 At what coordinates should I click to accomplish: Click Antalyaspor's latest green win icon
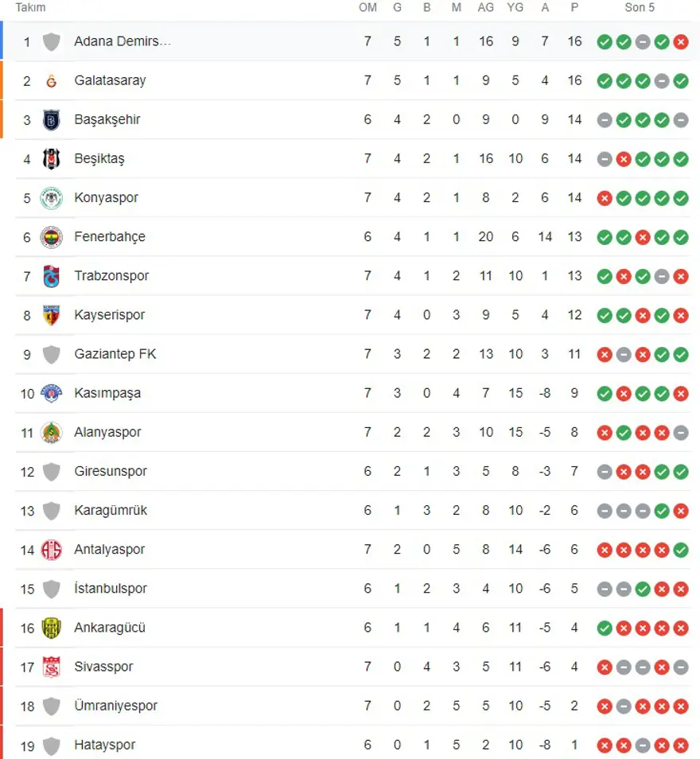681,550
